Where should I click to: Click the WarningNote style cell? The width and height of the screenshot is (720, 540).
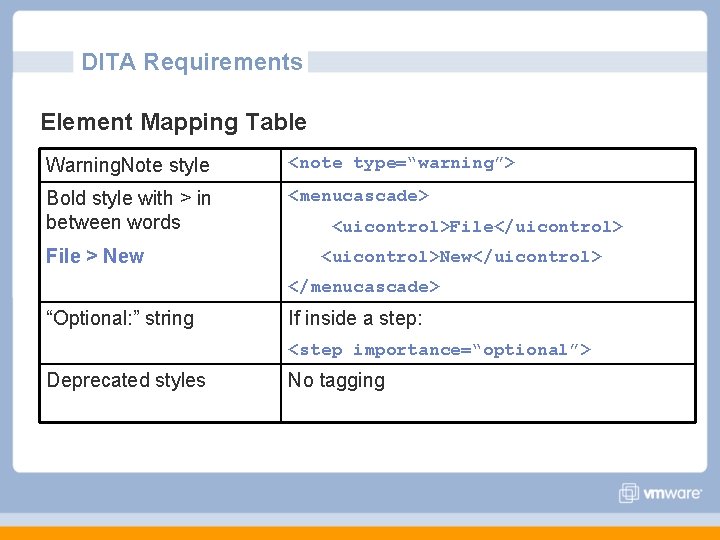click(160, 165)
